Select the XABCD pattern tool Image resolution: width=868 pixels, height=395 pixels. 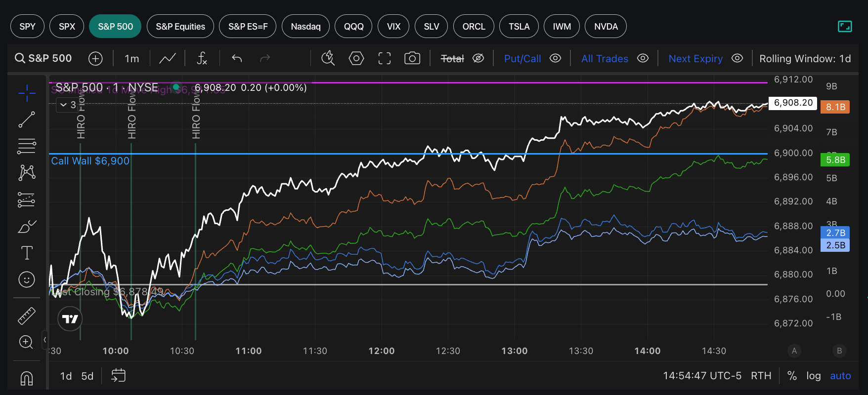[27, 172]
